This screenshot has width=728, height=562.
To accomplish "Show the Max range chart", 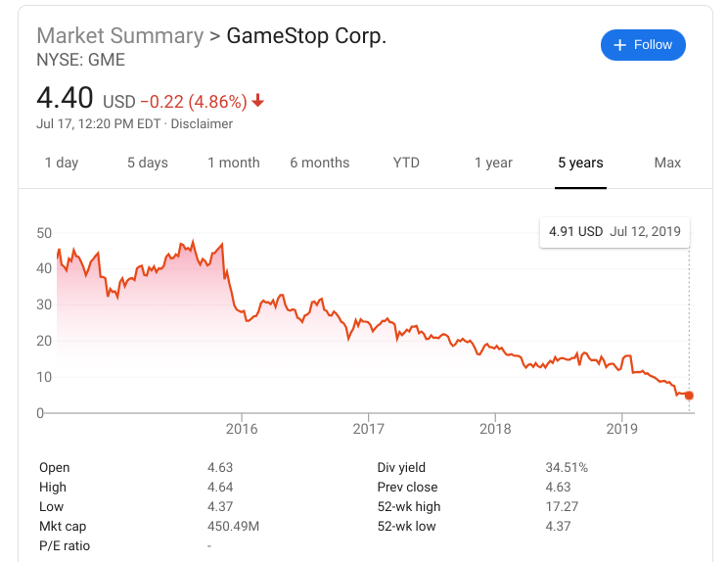I will 667,163.
